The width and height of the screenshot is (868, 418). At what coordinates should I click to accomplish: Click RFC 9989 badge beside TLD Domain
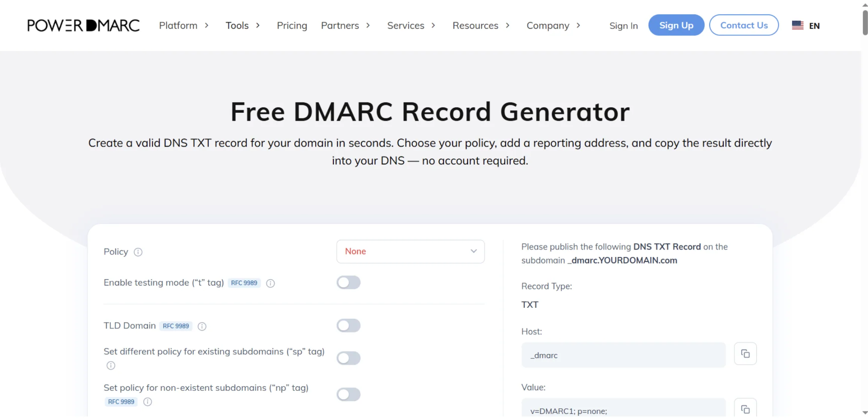point(176,326)
